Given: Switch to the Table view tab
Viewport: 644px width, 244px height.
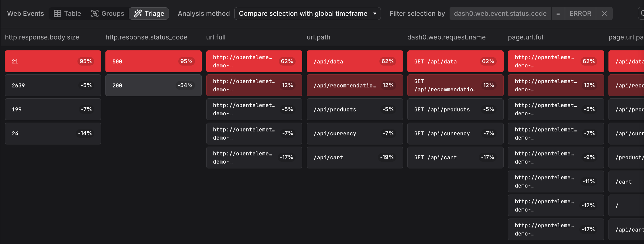Looking at the screenshot, I should point(67,13).
